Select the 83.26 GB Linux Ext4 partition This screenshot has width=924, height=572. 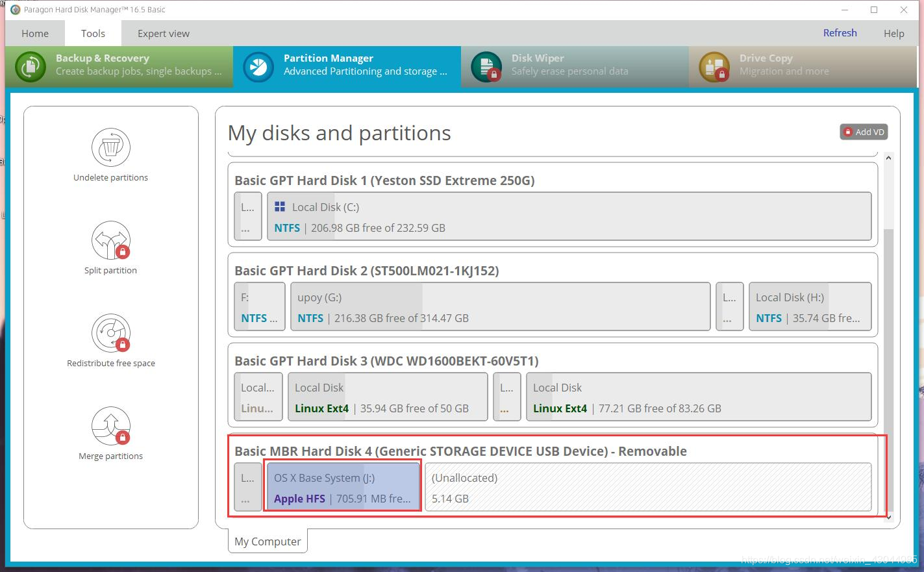click(699, 397)
